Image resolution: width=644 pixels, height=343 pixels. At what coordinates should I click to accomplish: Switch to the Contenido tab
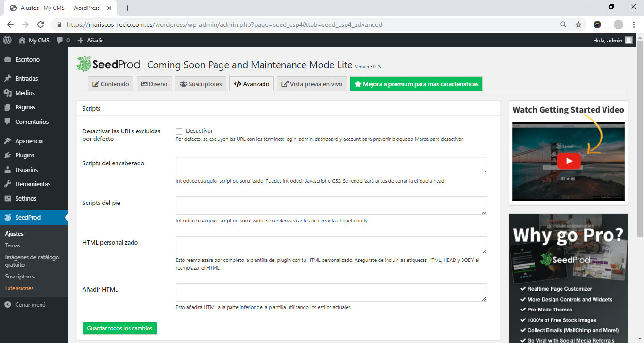111,84
